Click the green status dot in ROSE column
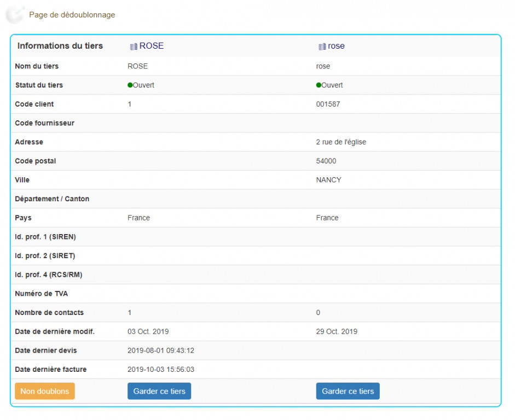The height and width of the screenshot is (420, 515). coord(130,85)
